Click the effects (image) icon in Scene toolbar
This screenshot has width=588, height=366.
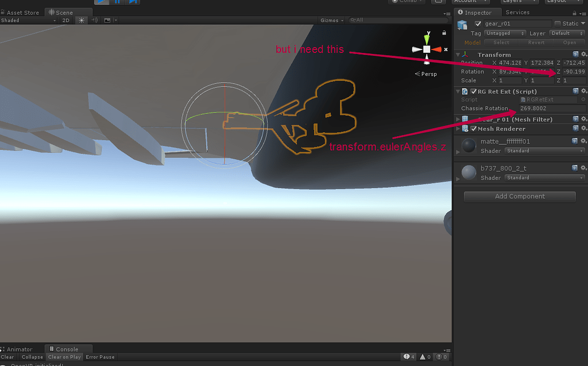tap(107, 20)
